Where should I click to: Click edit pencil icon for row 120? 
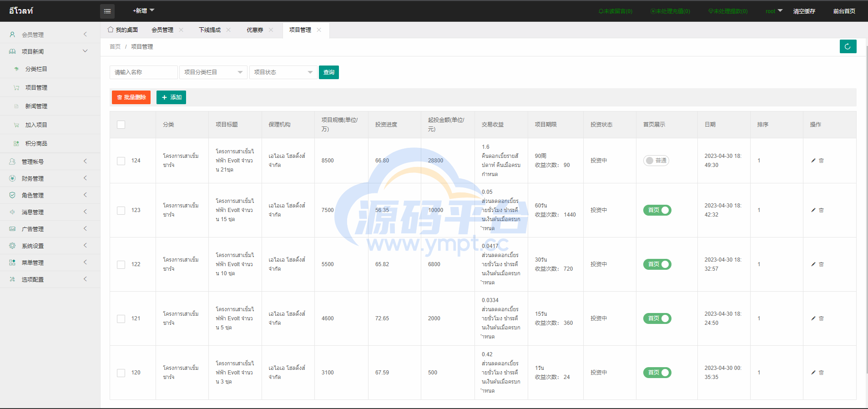813,373
